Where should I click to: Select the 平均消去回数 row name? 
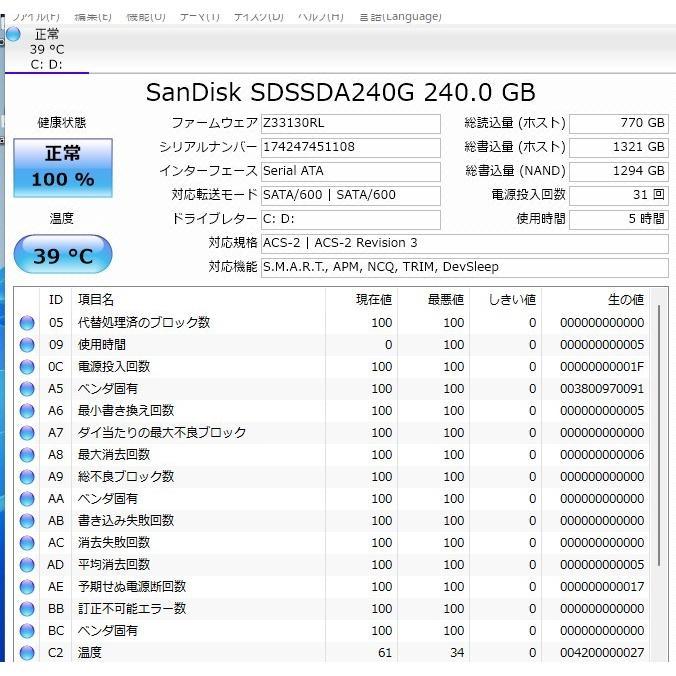[x=114, y=564]
